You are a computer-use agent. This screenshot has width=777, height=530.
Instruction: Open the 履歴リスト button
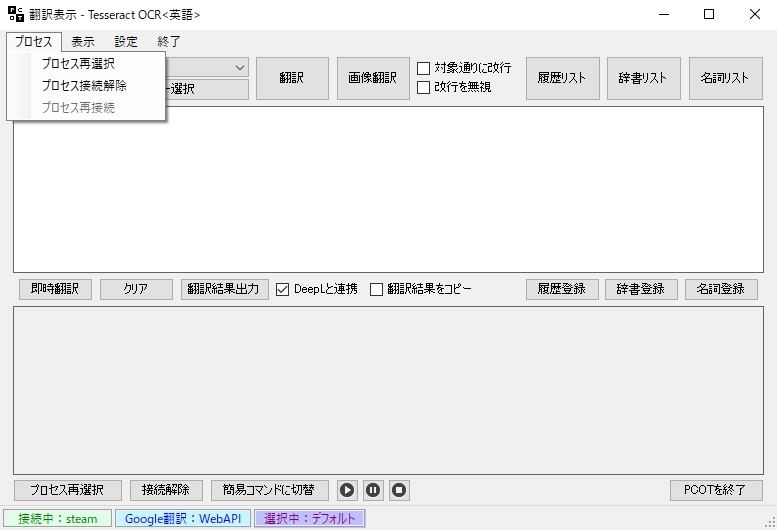pos(562,78)
